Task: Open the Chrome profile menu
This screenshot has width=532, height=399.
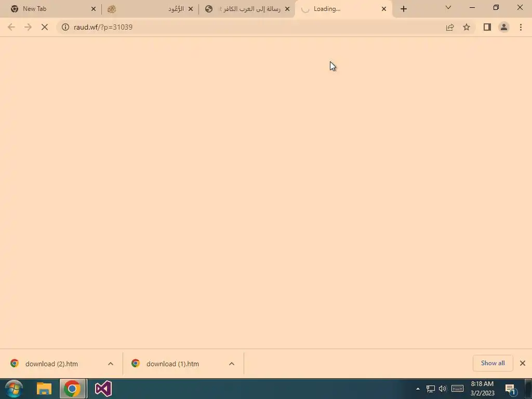Action: (x=504, y=27)
